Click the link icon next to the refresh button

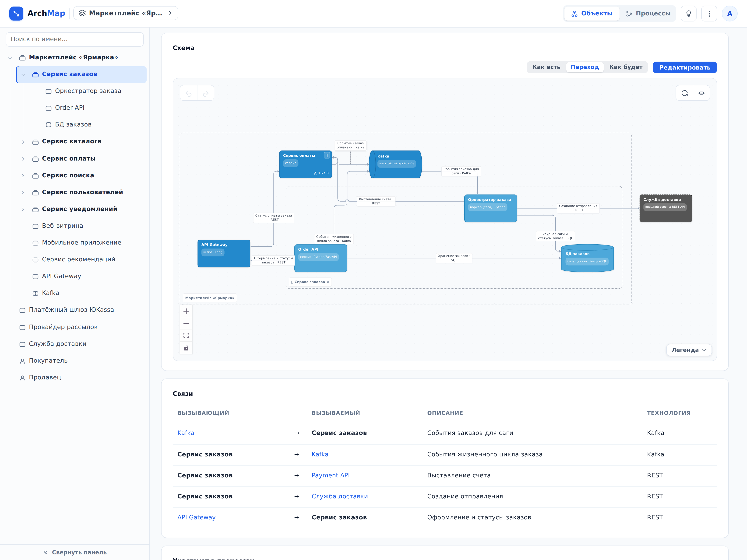[x=701, y=93]
